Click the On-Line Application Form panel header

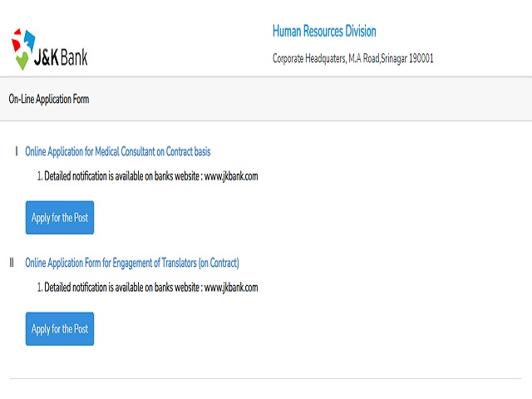(266, 99)
